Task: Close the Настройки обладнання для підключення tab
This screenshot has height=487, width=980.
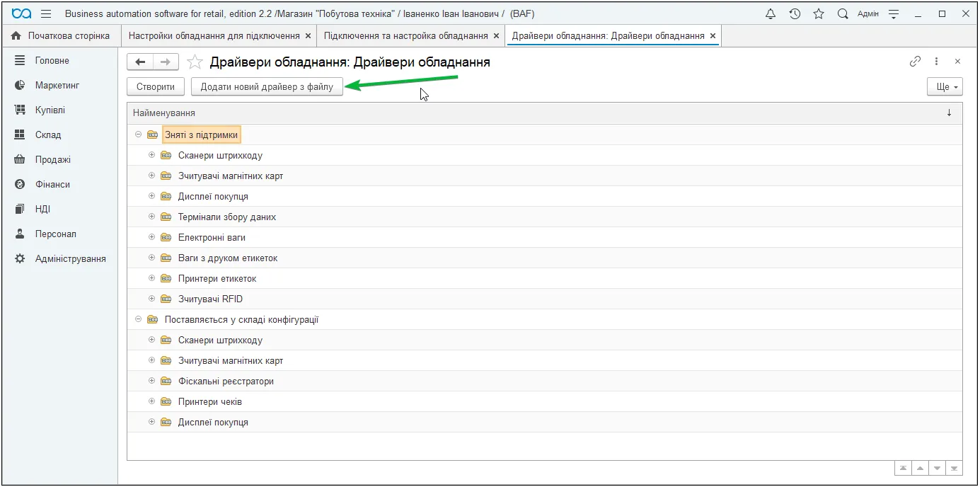Action: click(308, 35)
